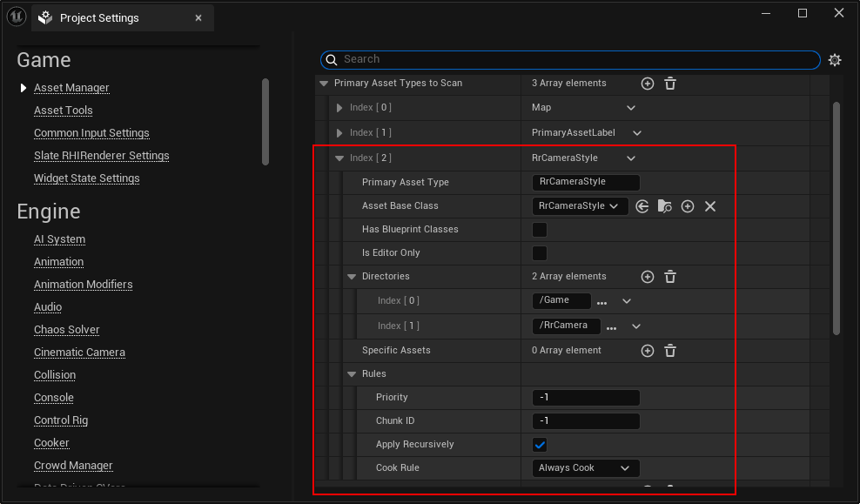Select AI System category
The image size is (860, 504).
(x=59, y=239)
